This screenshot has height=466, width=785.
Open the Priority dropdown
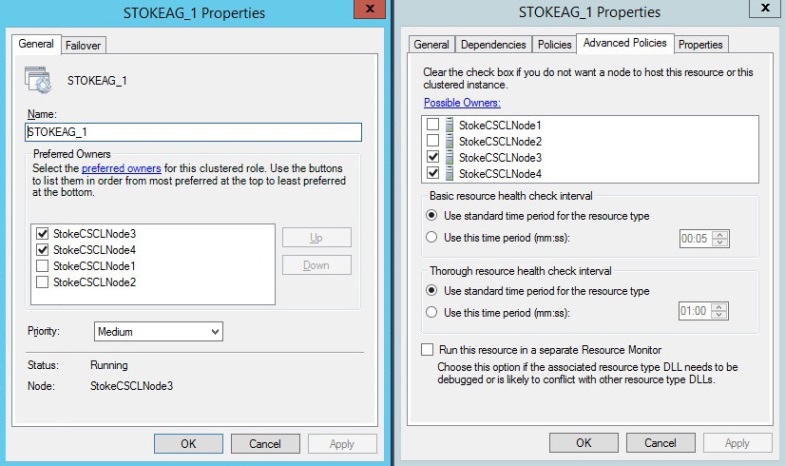[158, 332]
